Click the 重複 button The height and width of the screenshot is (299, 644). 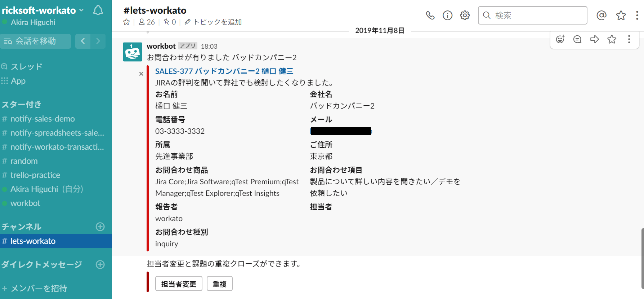220,284
